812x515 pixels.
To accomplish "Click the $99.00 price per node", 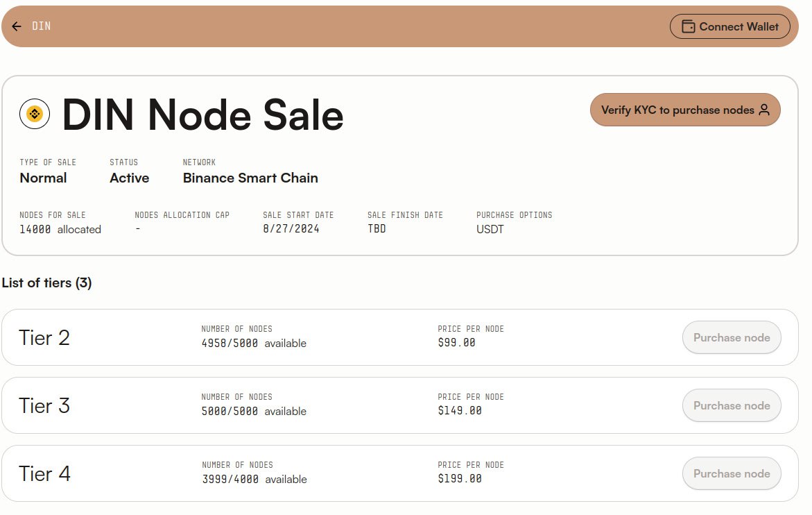I will click(x=457, y=343).
